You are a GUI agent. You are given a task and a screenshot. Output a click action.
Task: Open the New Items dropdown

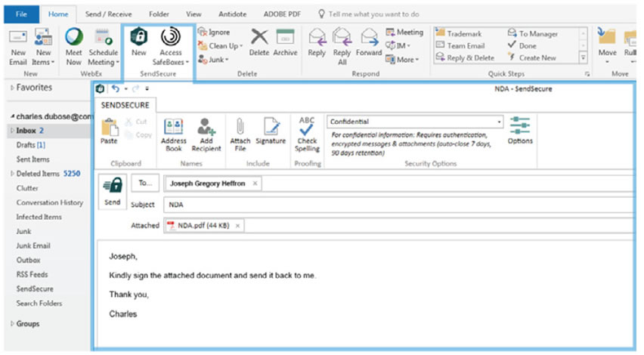(x=43, y=47)
